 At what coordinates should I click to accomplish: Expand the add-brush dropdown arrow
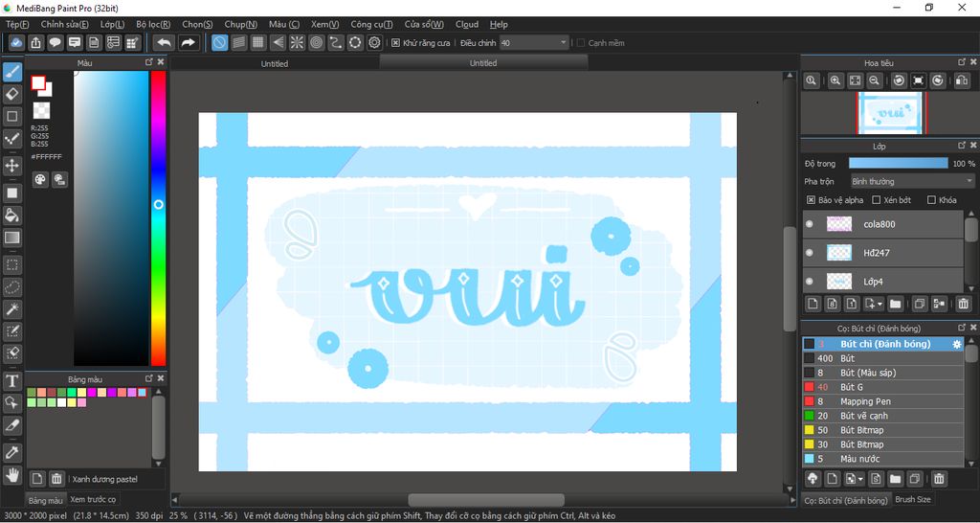tap(860, 479)
